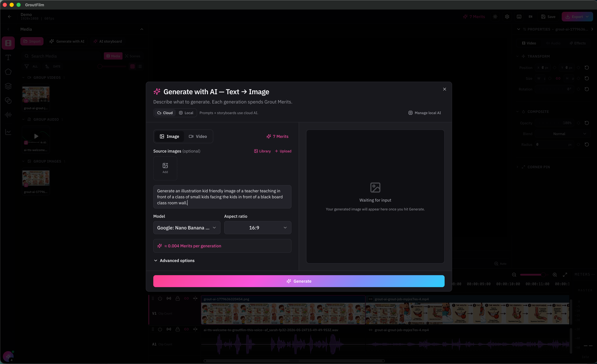597x364 pixels.
Task: Switch to Local generation mode
Action: [186, 113]
